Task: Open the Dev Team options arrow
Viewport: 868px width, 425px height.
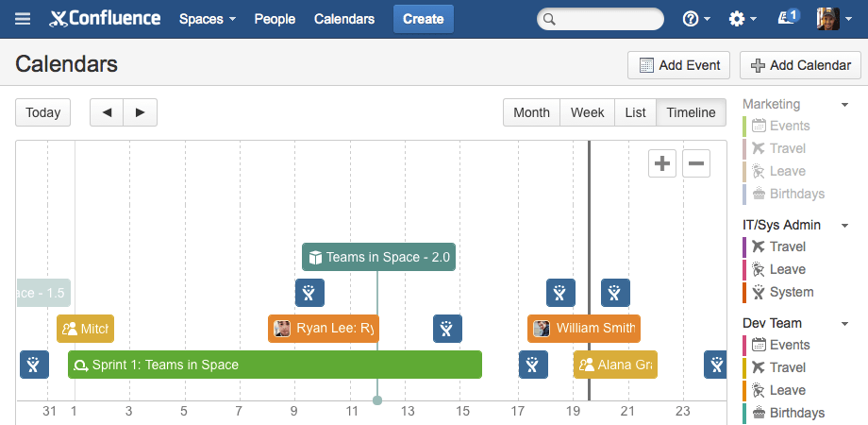Action: pyautogui.click(x=845, y=324)
